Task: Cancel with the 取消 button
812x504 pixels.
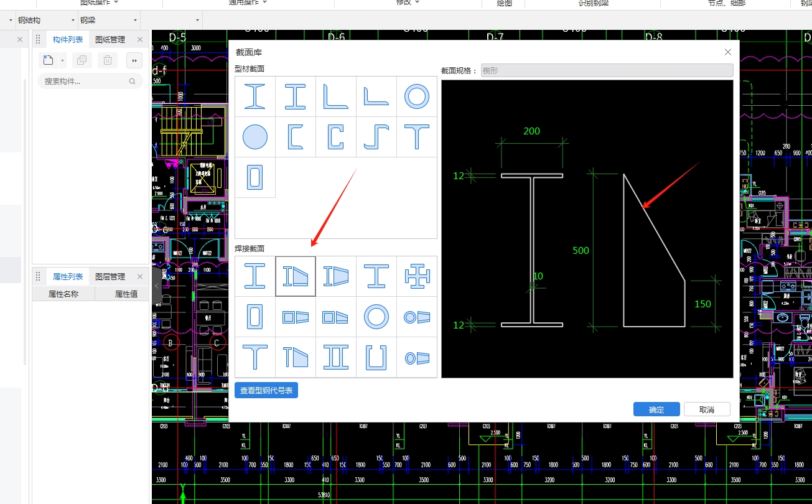Action: click(707, 409)
